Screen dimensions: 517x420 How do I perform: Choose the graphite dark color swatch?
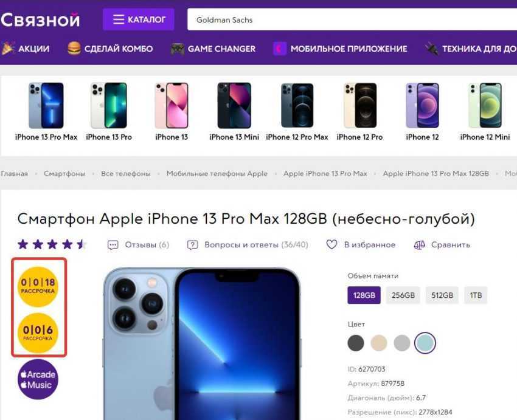pyautogui.click(x=356, y=343)
